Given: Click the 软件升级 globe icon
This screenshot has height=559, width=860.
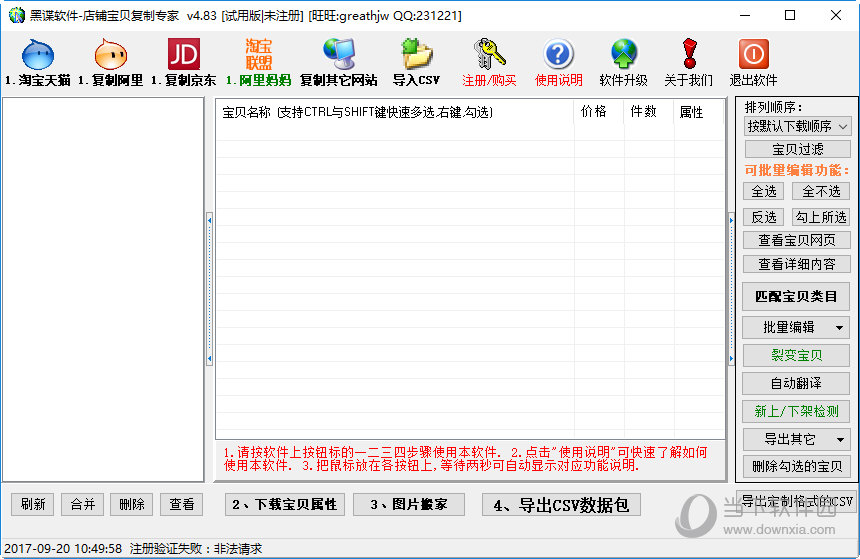Looking at the screenshot, I should 623,55.
